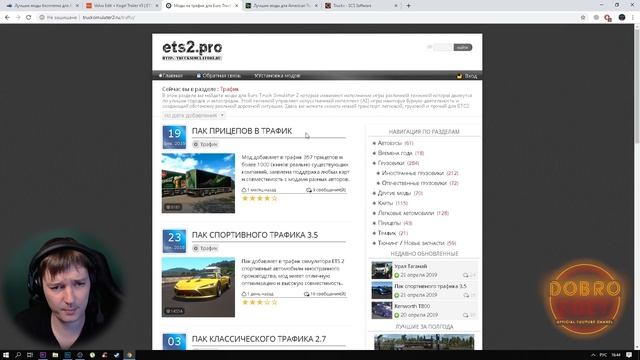Click the browser forward arrow

18,18
